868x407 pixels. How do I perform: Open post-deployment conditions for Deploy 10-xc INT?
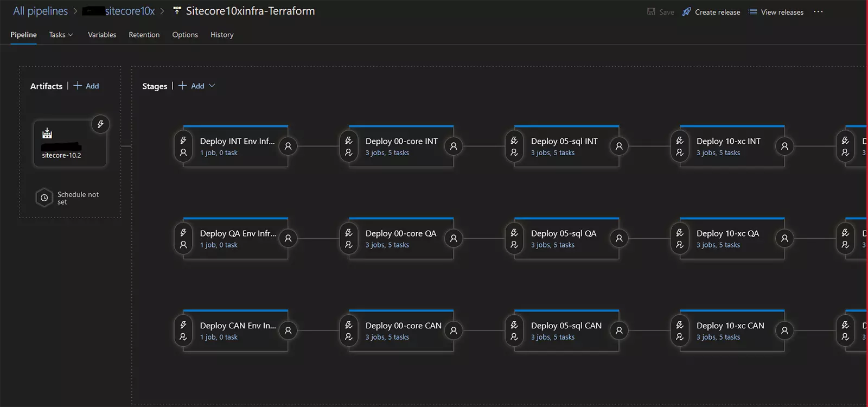pos(784,146)
